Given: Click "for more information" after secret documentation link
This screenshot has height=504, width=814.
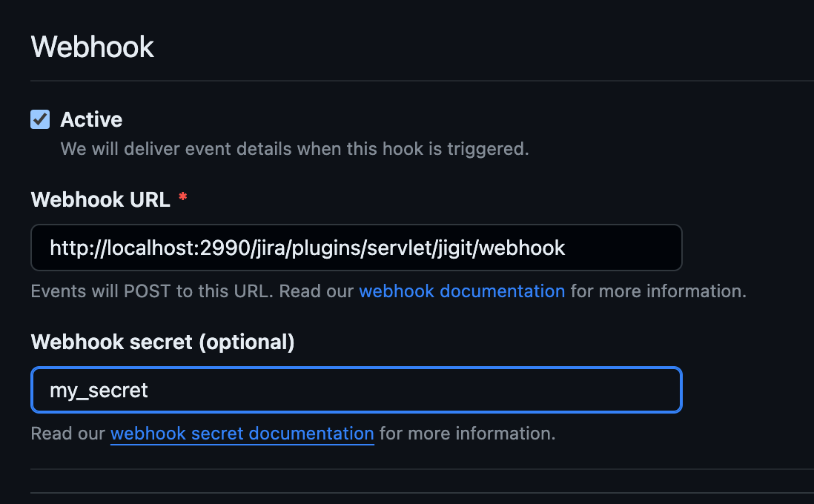Looking at the screenshot, I should pos(467,434).
